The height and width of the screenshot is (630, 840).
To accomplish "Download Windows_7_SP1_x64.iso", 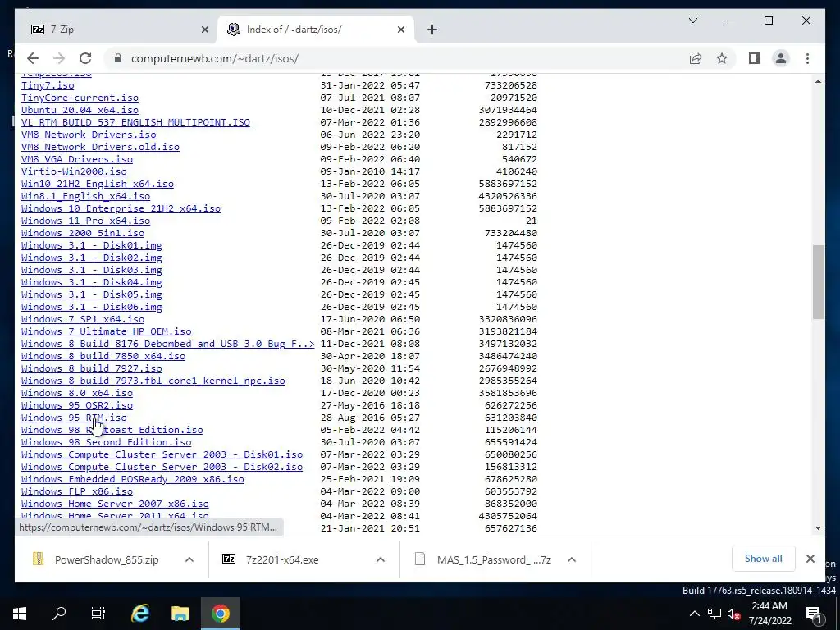I will coord(83,319).
